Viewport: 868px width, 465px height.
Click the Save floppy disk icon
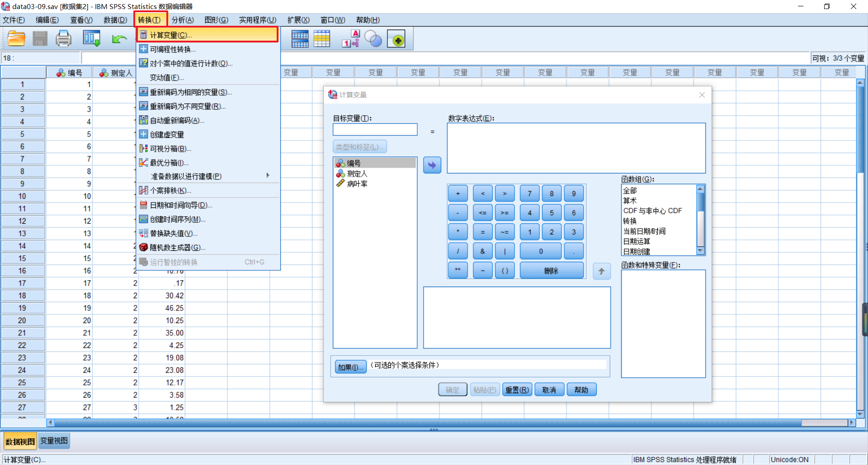pyautogui.click(x=40, y=39)
